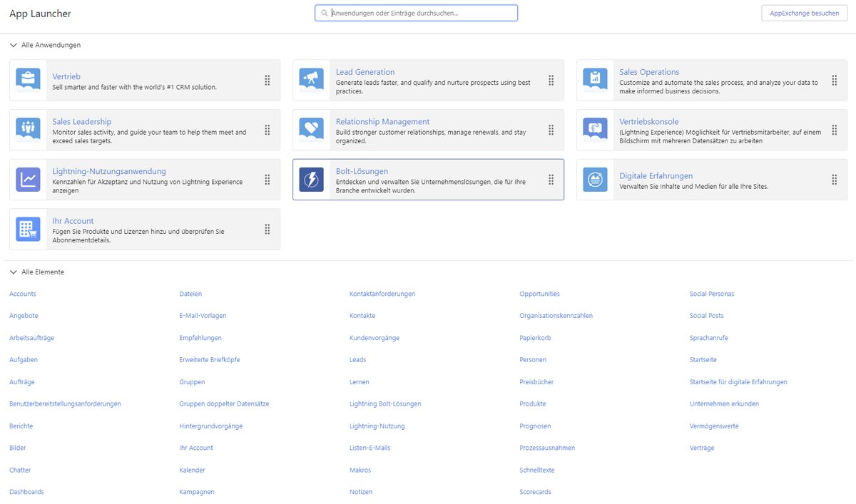Click the Bolt-Lösungen lightning bolt icon

point(312,180)
